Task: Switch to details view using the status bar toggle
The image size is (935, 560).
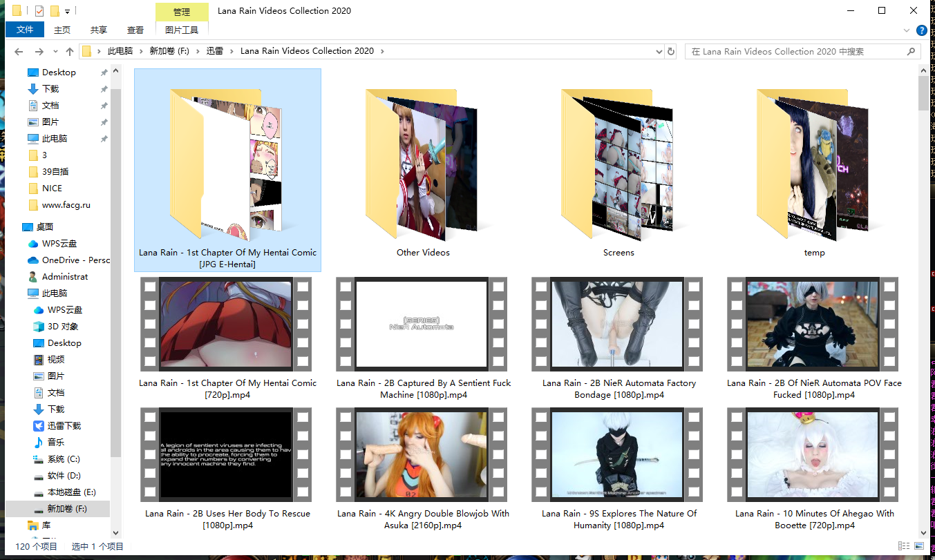Action: click(x=903, y=547)
